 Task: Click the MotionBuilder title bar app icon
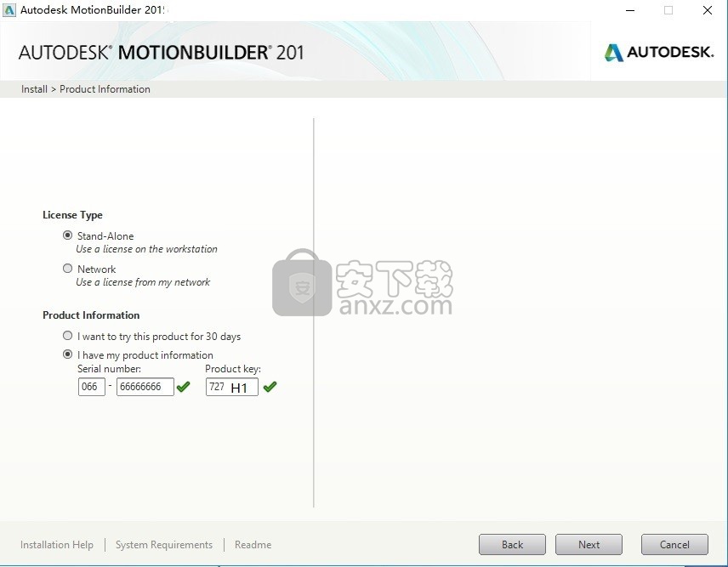9,9
